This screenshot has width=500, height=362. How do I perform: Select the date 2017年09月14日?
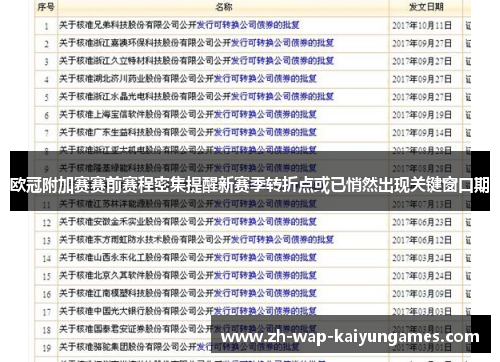(x=422, y=133)
